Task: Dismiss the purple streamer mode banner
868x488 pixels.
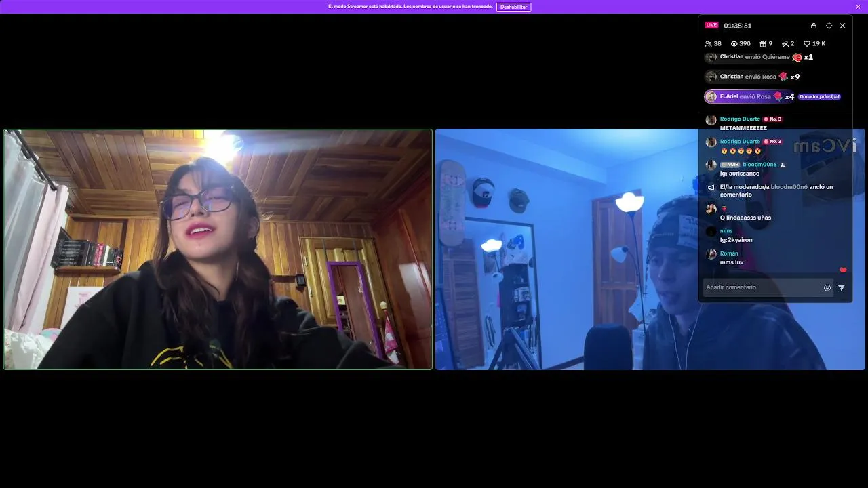Action: (x=858, y=7)
